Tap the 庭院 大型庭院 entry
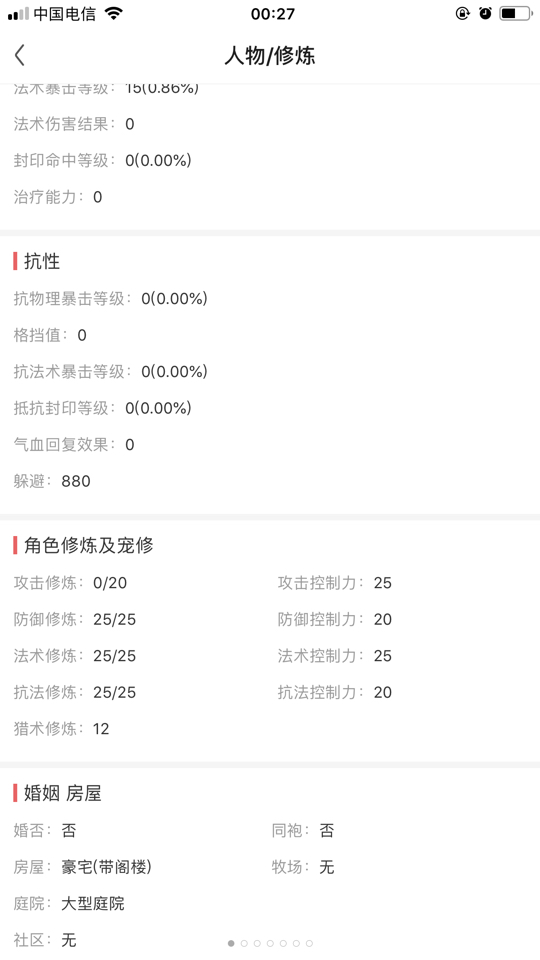Image resolution: width=540 pixels, height=960 pixels. [x=69, y=904]
